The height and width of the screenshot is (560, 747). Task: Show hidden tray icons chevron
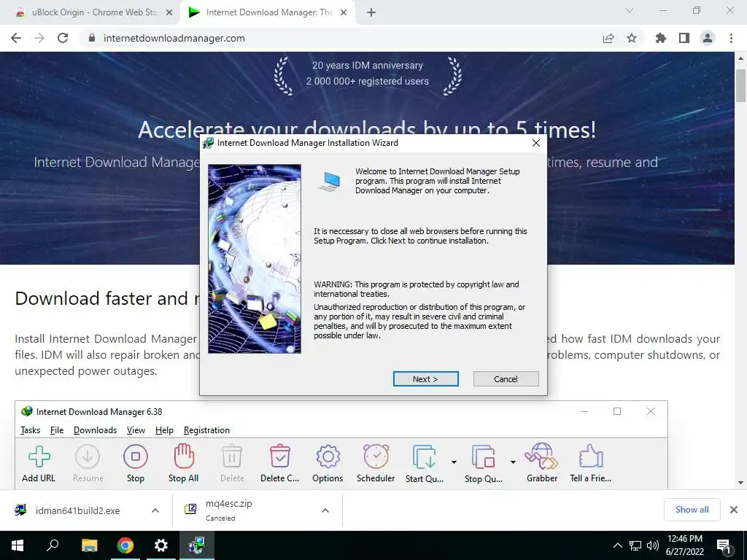coord(617,545)
